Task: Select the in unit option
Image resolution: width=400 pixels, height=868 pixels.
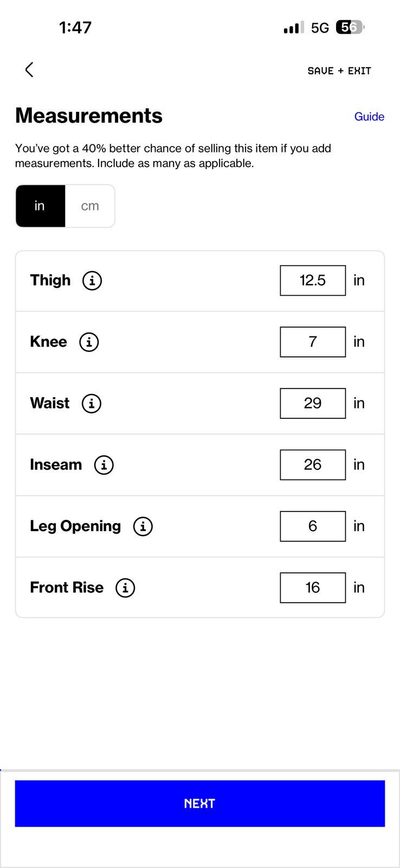Action: click(40, 206)
